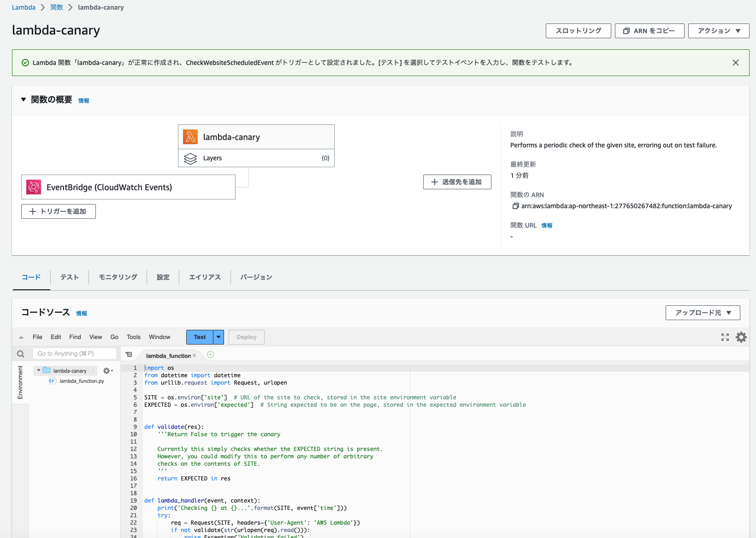This screenshot has width=756, height=538.
Task: Click the function ARN text
Action: tap(626, 206)
